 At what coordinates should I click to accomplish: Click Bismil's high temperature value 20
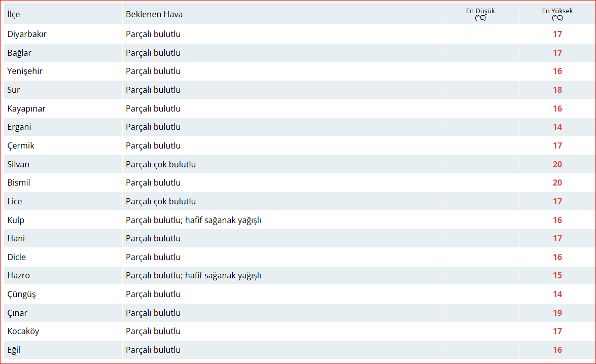pos(557,183)
